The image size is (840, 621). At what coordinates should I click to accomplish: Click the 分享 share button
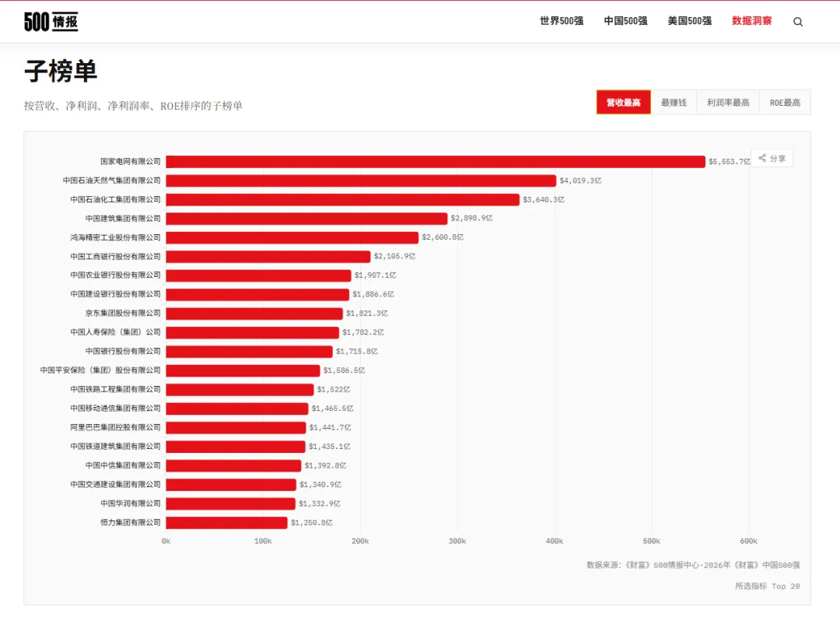tap(772, 159)
